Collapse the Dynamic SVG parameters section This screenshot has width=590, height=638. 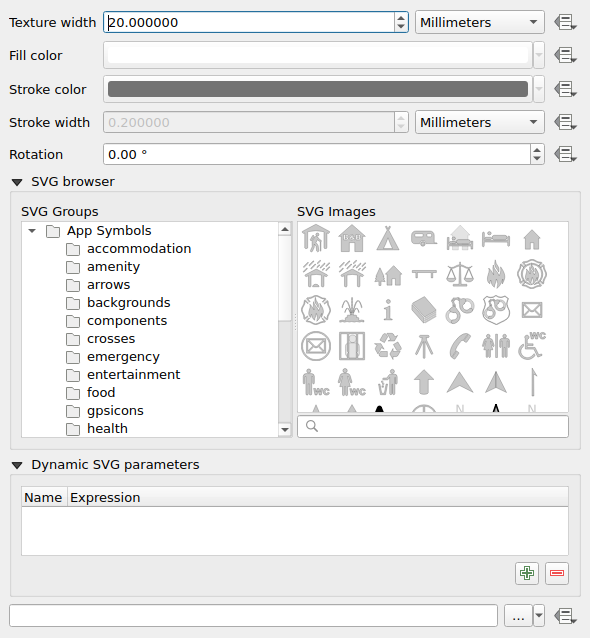[x=17, y=465]
